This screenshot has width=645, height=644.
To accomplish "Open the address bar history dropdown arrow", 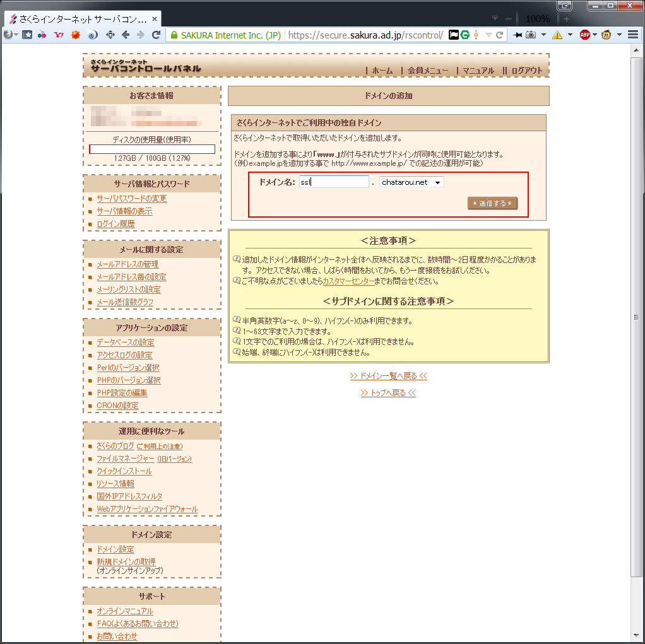I will pyautogui.click(x=488, y=35).
